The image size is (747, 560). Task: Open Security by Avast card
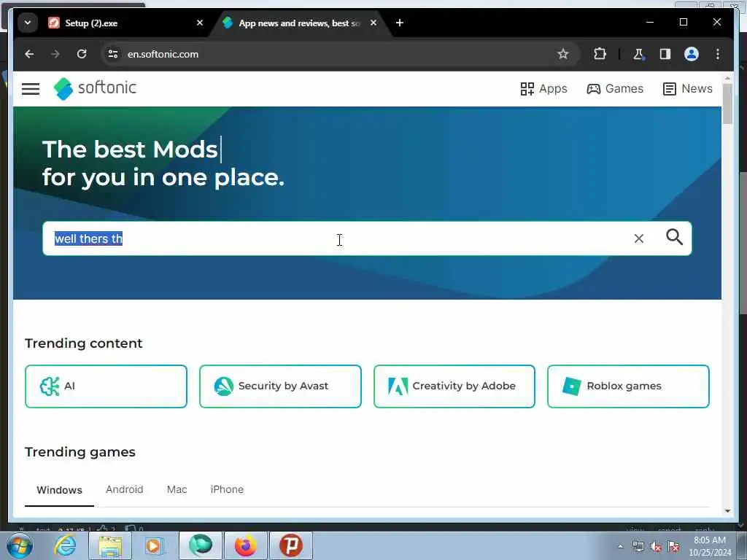pos(280,386)
